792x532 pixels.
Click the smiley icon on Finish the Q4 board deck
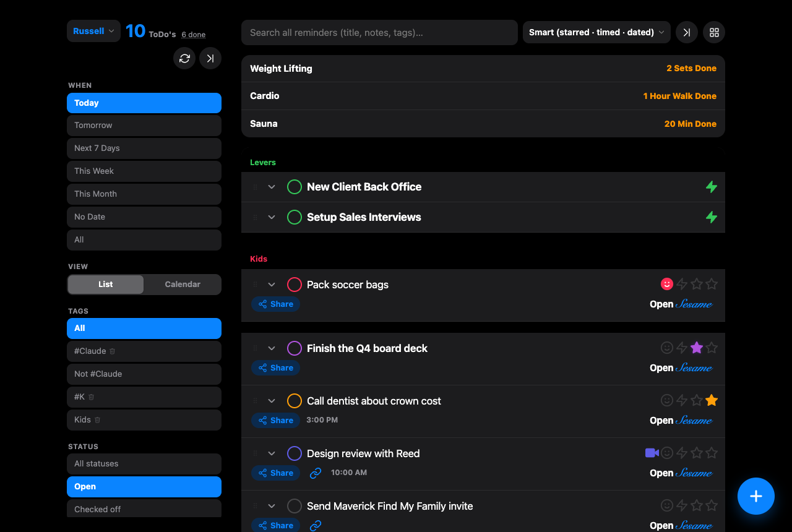667,348
